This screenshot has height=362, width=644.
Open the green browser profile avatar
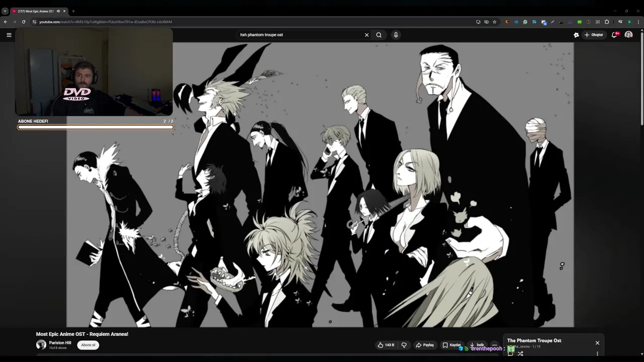pos(629,22)
